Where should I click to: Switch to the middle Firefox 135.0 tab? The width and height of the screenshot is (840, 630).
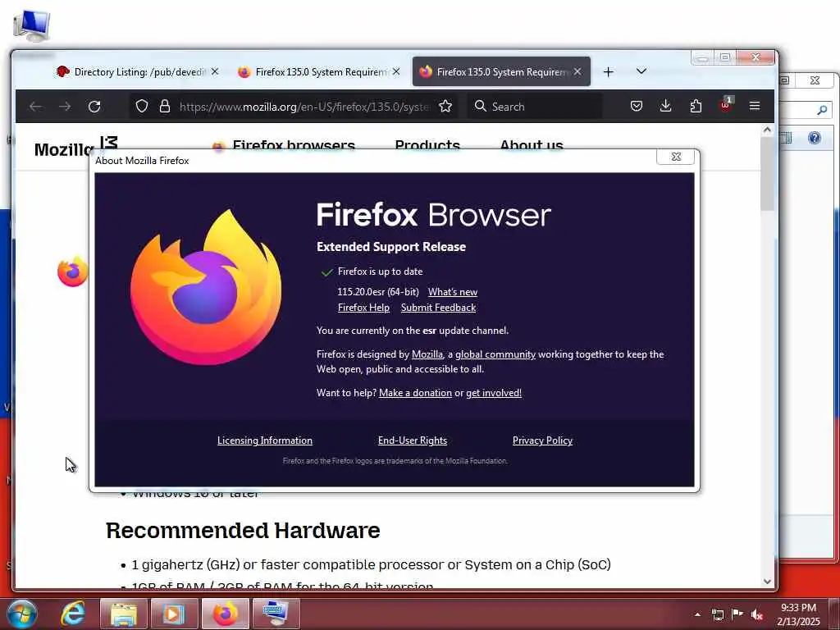click(319, 72)
